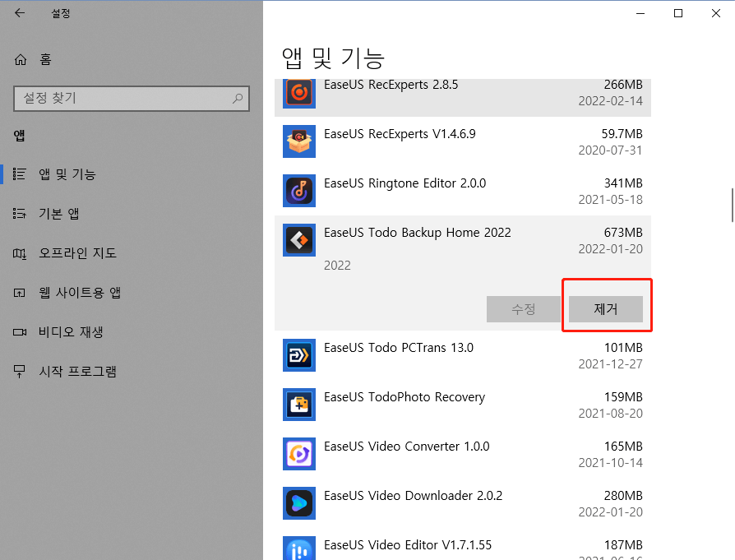Click the EaseUS RecExperts 2.8.5 app icon
Image resolution: width=735 pixels, height=560 pixels.
[x=299, y=92]
